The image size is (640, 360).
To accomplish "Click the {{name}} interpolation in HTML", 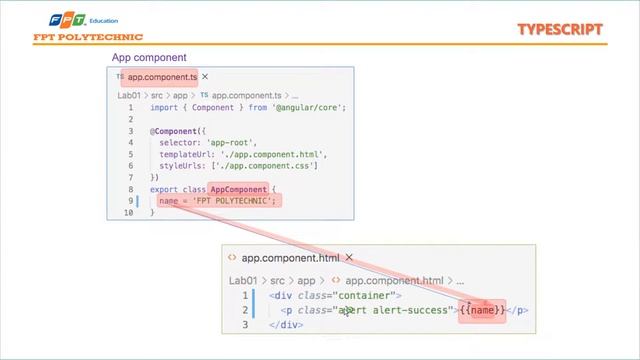I will pos(482,310).
